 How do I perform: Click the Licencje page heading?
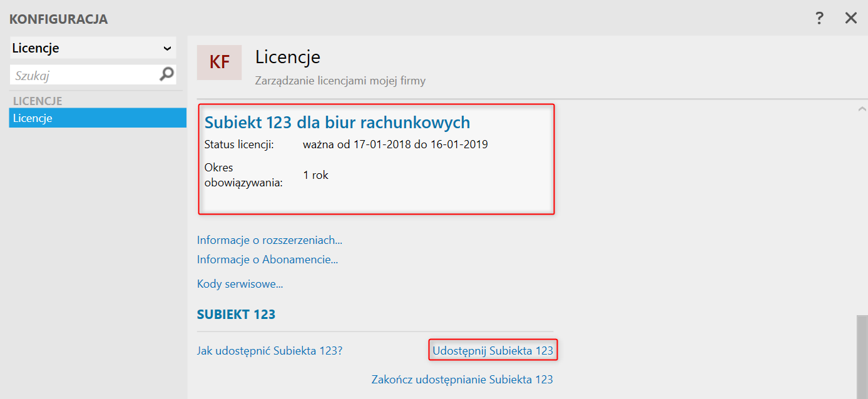pyautogui.click(x=288, y=57)
